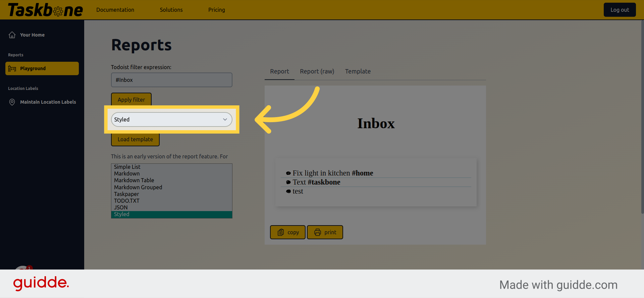Click task 'Fix light in kitchen #home'
Viewport: 644px width, 298px height.
333,173
